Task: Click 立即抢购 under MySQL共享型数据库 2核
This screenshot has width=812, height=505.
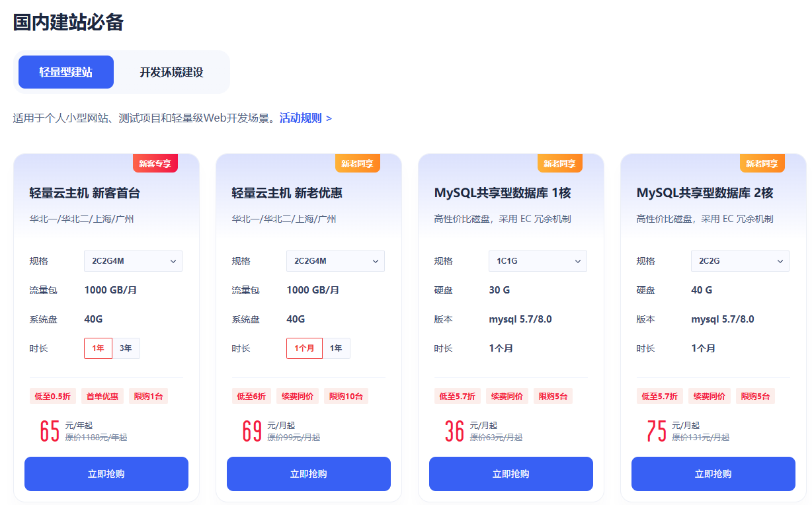Action: click(713, 474)
